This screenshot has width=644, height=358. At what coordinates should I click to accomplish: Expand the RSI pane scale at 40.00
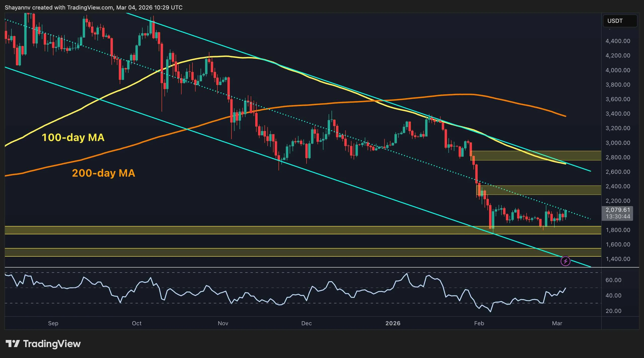click(x=614, y=296)
